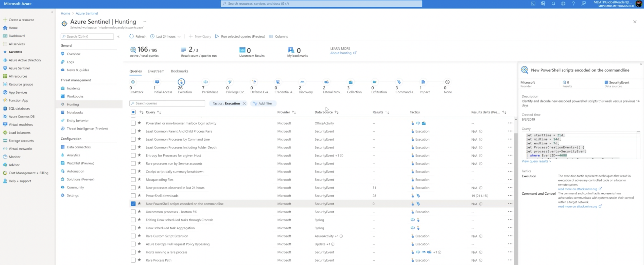
Task: Check the Rare Process Path query
Action: (133, 260)
